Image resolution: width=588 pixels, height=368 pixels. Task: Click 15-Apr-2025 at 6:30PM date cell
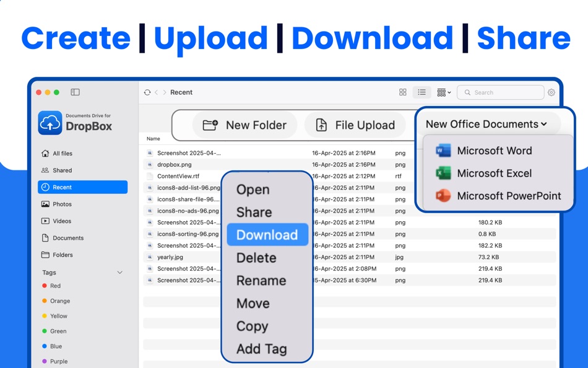click(x=344, y=280)
